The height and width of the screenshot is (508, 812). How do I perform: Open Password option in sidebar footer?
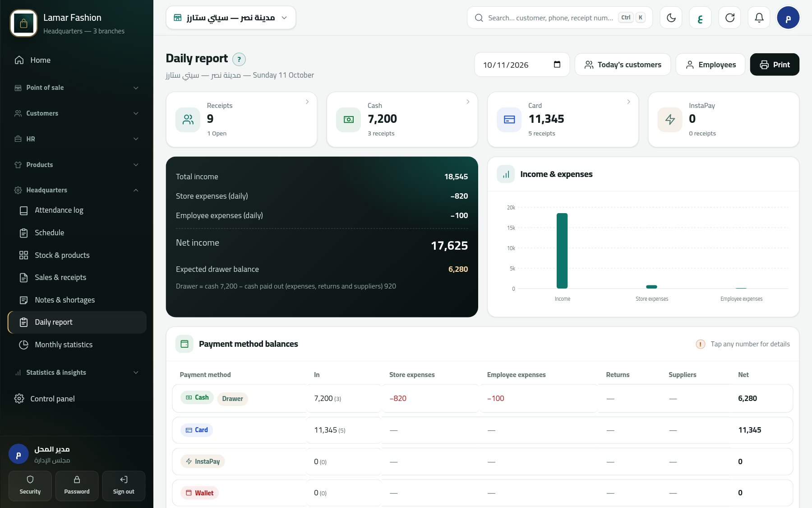tap(77, 486)
